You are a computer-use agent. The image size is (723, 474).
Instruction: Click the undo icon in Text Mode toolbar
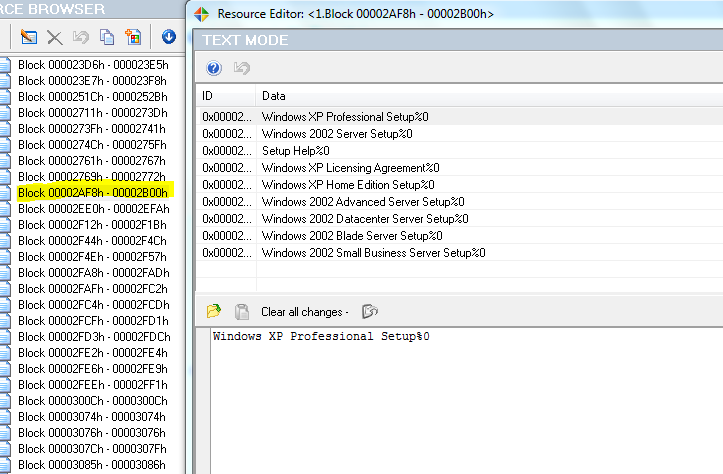tap(241, 68)
